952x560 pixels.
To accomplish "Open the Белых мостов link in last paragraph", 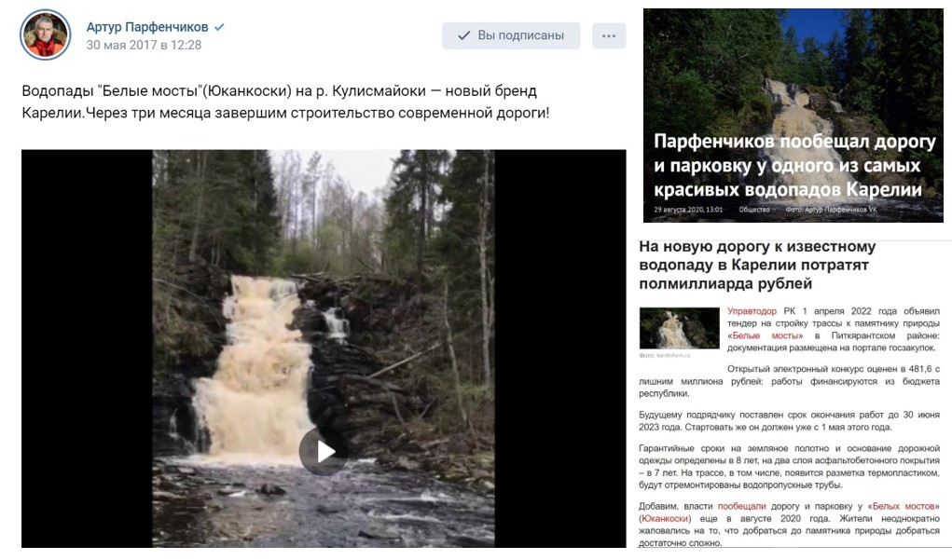I will coord(903,506).
